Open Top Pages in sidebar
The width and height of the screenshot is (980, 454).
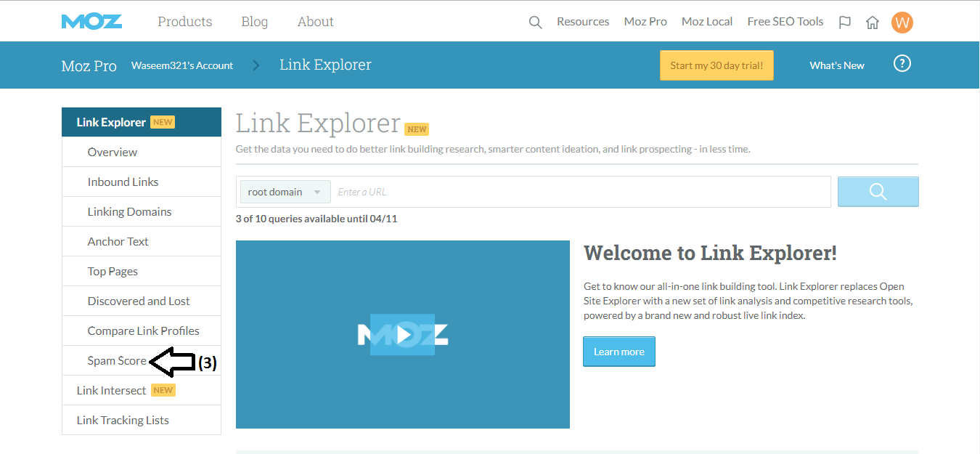click(142, 271)
